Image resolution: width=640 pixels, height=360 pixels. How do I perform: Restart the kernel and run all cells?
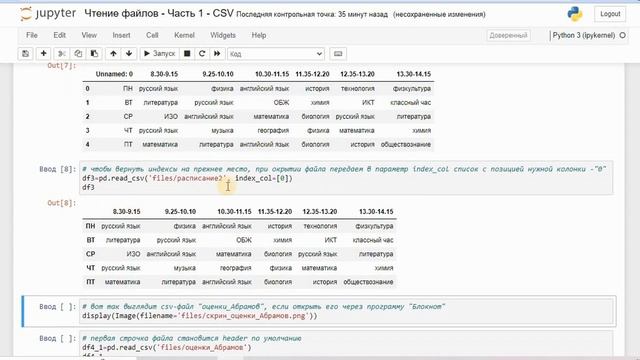pos(217,54)
